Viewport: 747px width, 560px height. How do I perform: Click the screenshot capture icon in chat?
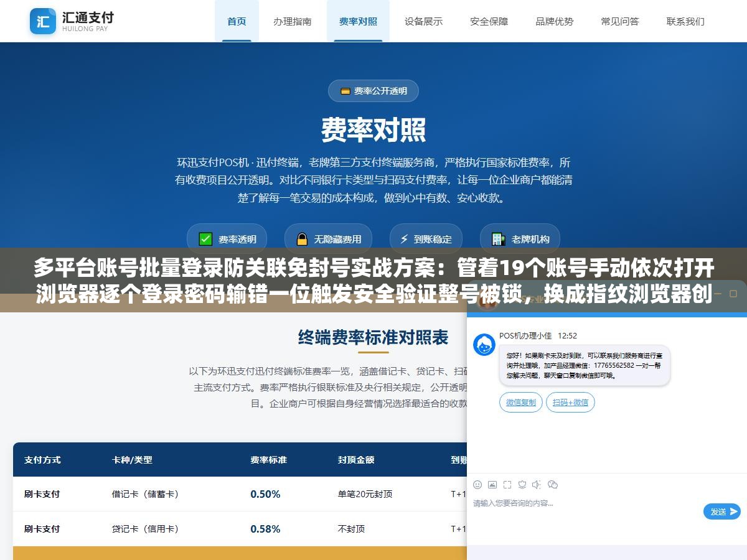pos(507,485)
